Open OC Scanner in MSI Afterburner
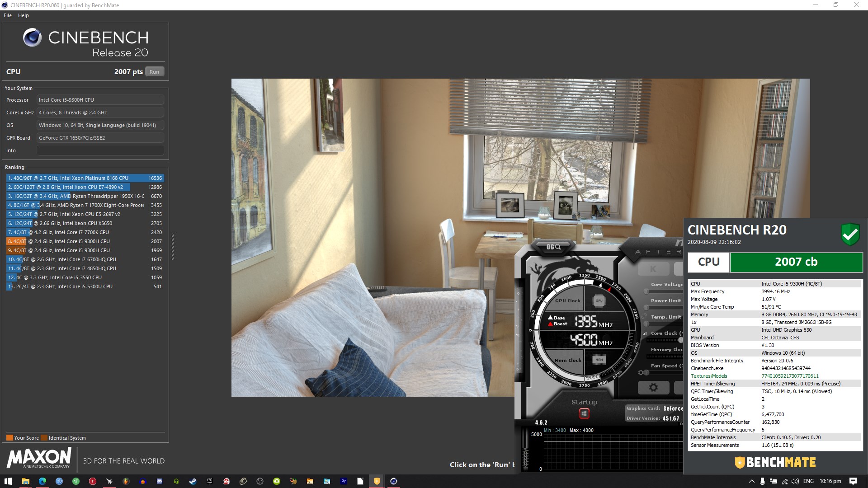The image size is (868, 488). click(x=553, y=247)
